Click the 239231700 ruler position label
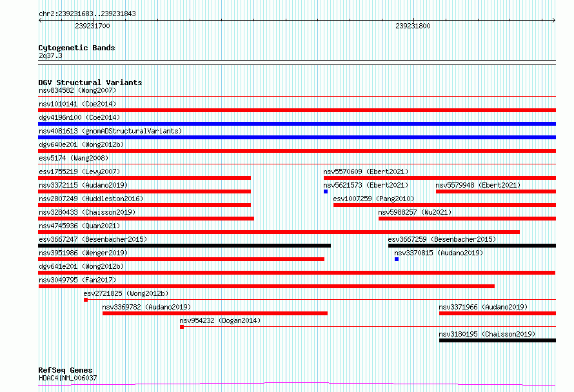This screenshot has height=392, width=574. (x=92, y=26)
